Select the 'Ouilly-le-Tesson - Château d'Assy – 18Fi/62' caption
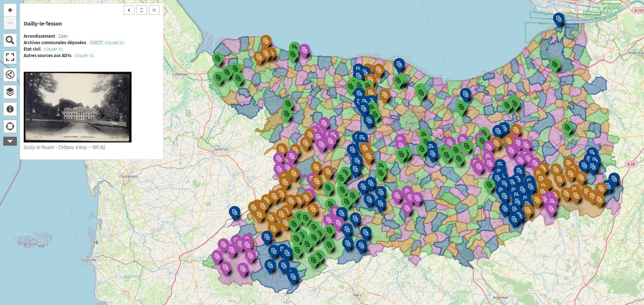Image resolution: width=644 pixels, height=305 pixels. pos(64,147)
